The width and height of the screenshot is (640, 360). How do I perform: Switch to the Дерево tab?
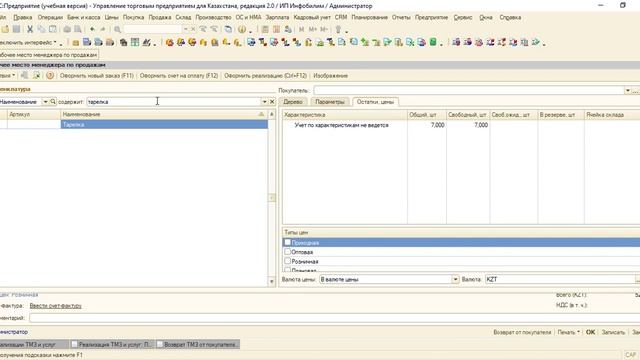click(293, 102)
